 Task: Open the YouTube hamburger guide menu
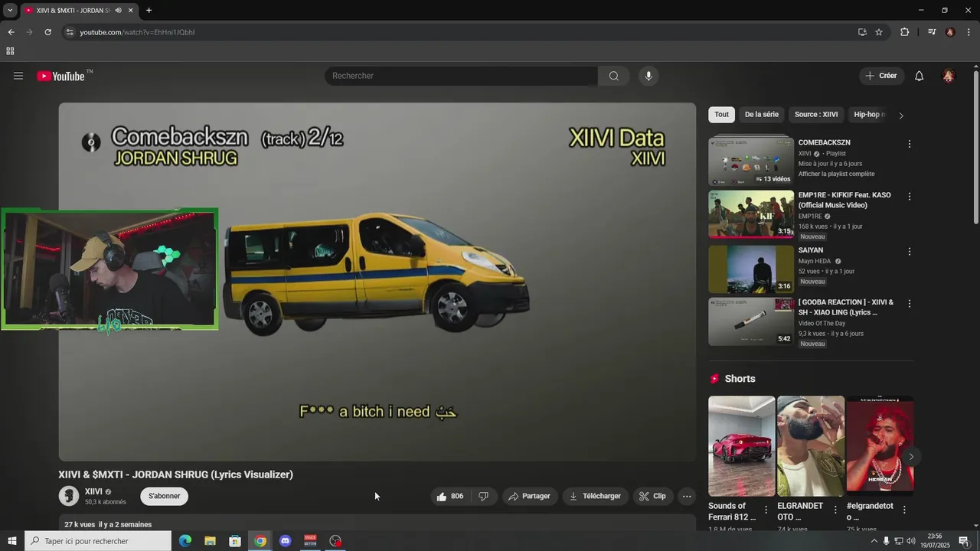(x=18, y=76)
